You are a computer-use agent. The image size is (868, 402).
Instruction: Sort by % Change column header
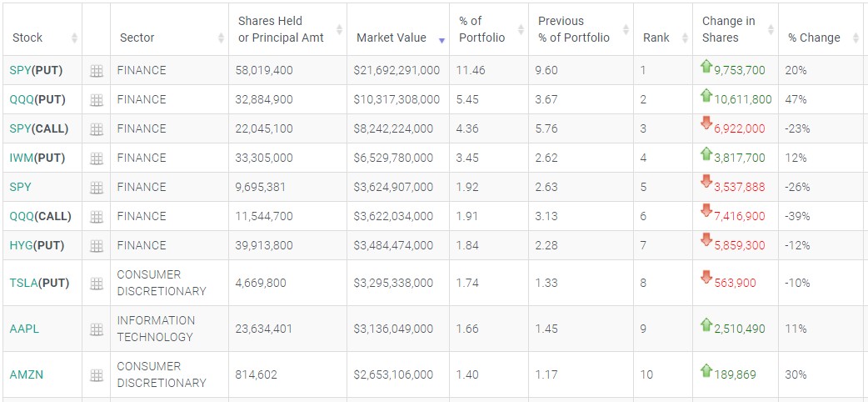814,38
